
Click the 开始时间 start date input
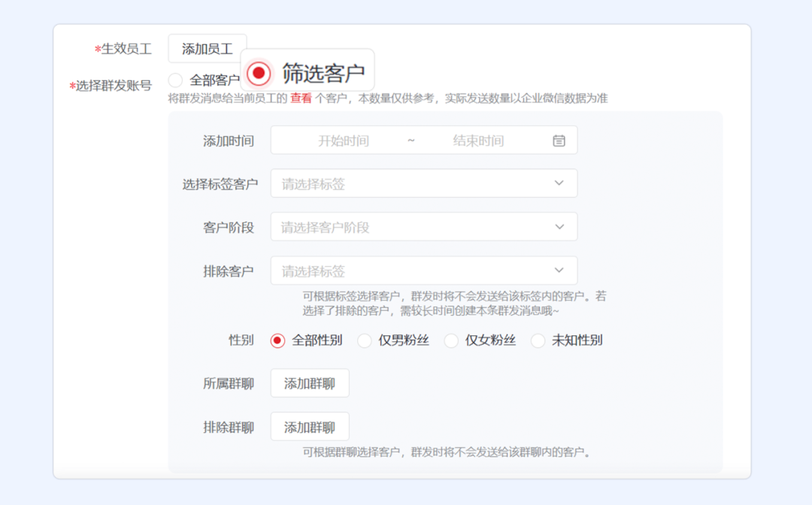pos(344,141)
